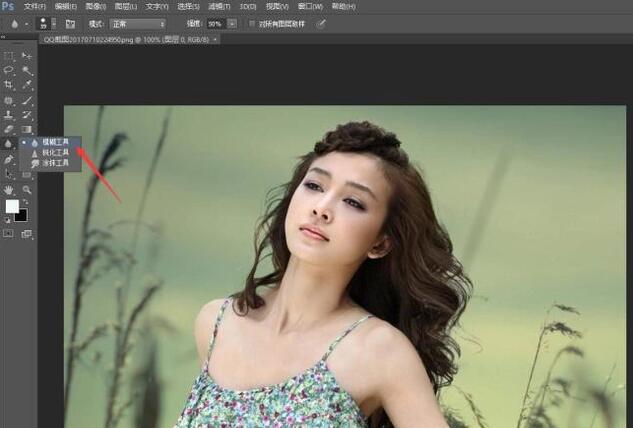Select the Quick Selection wand tool
The width and height of the screenshot is (633, 428).
27,71
